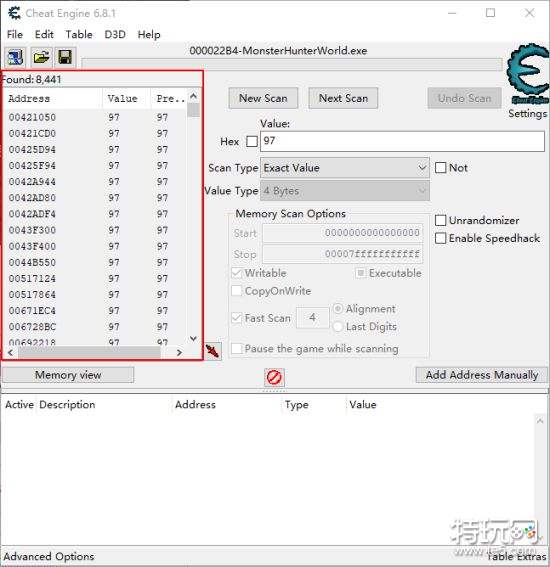Select the Last Digits radio button
The image size is (550, 567).
click(338, 327)
